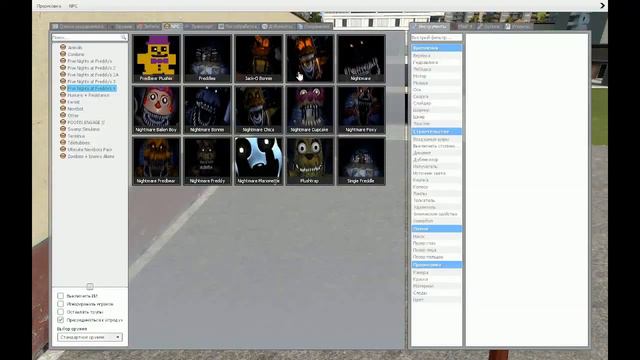Click the Teletubbies category icon

coord(63,142)
